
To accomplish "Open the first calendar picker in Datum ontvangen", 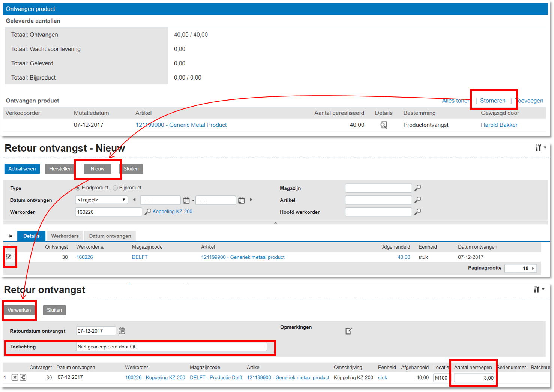I will (x=186, y=200).
